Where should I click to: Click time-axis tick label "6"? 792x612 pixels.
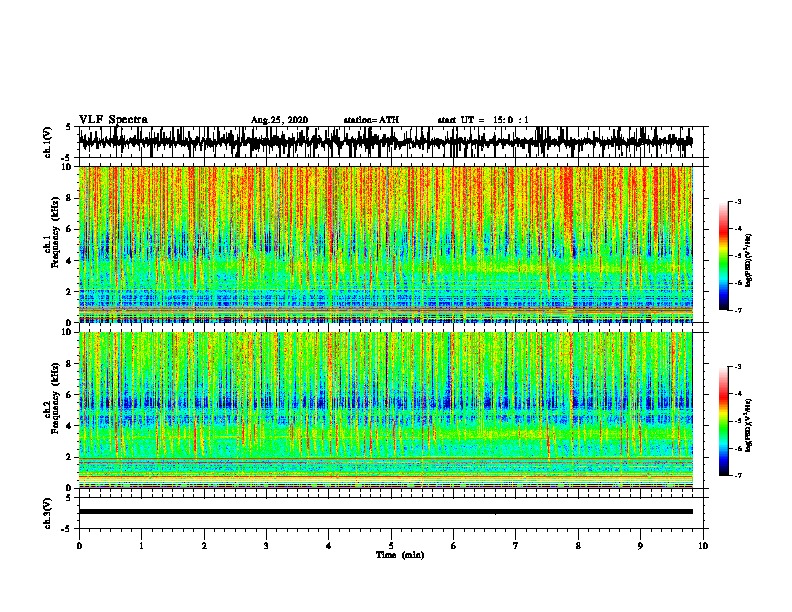pos(453,546)
